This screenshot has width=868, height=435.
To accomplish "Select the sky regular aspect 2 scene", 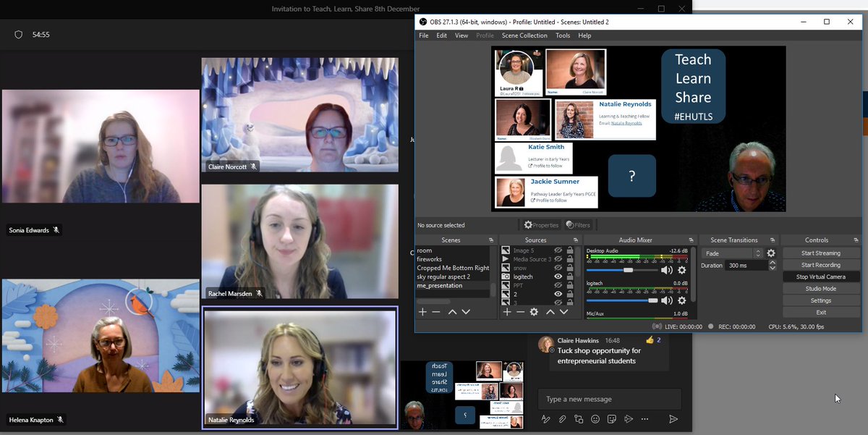I will coord(443,276).
